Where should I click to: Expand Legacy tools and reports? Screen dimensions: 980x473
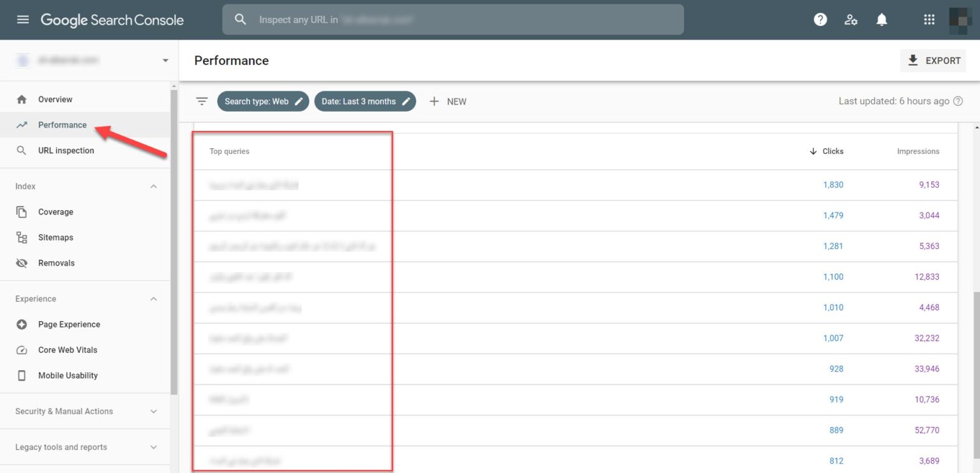coord(153,447)
